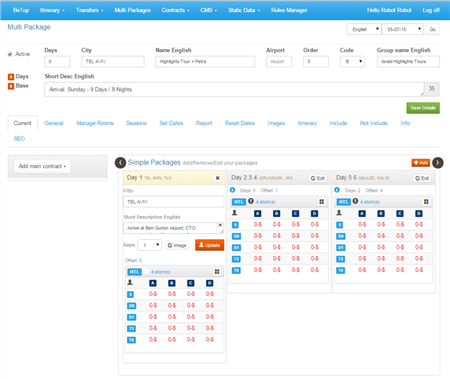Screen dimensions: 450x379
Task: Click the next packages arrow icon
Action: pos(438,163)
